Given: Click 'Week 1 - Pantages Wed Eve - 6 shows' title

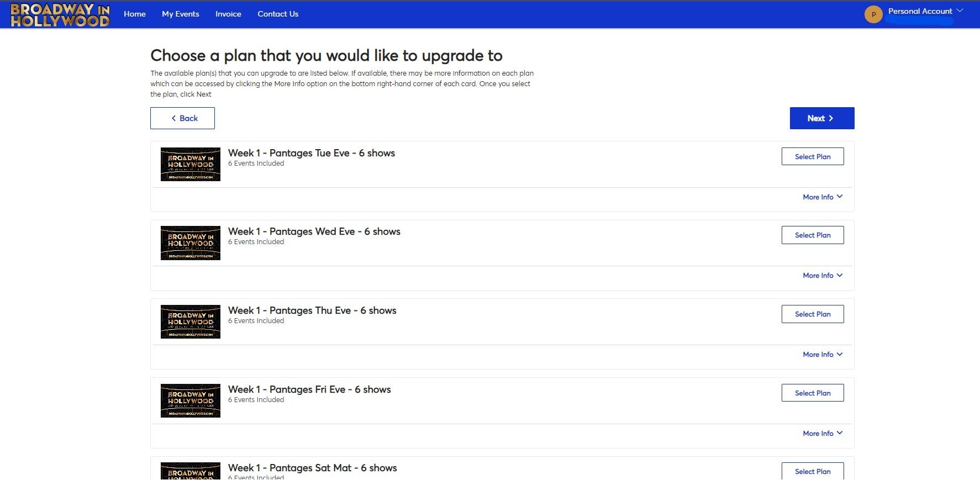Looking at the screenshot, I should [314, 231].
